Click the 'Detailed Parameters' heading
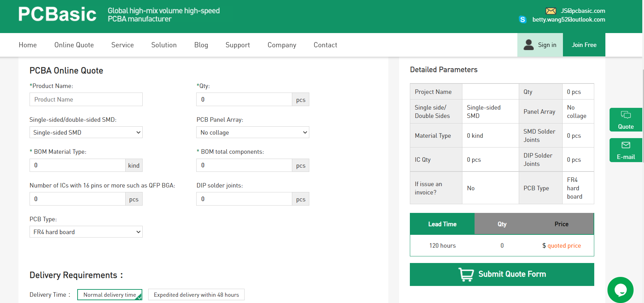The image size is (644, 303). coord(444,70)
